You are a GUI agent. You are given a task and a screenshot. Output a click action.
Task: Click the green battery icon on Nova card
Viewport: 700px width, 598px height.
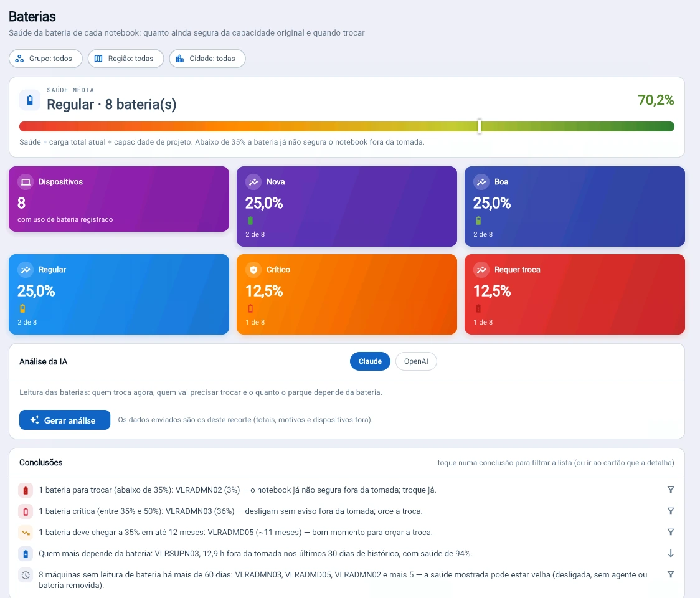click(250, 220)
